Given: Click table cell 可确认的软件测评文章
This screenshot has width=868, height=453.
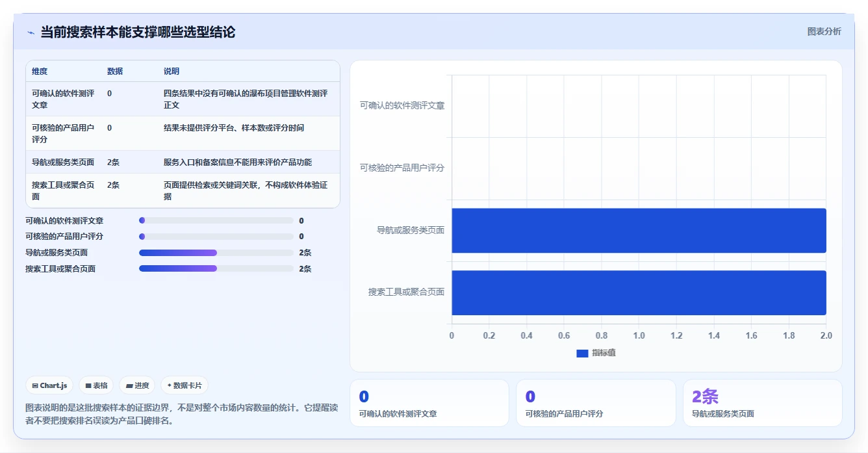Looking at the screenshot, I should 63,99.
